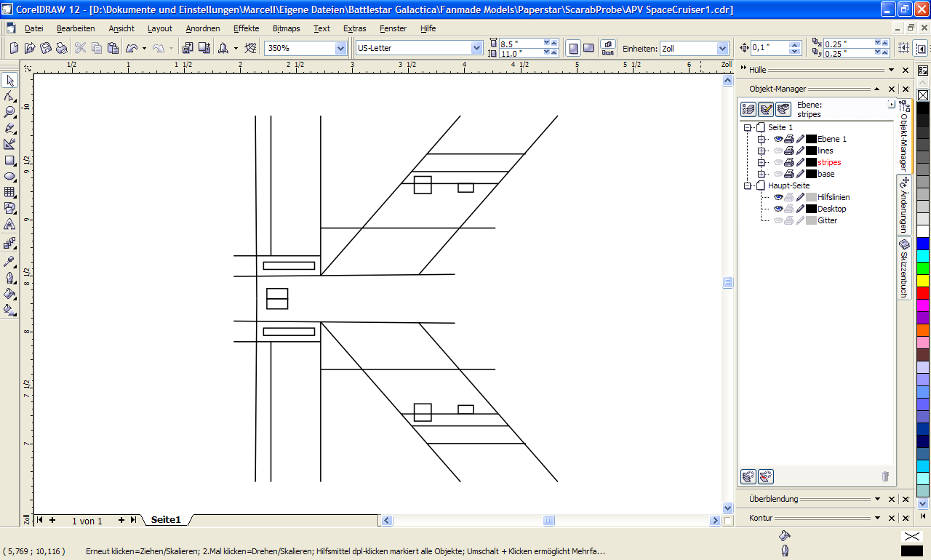This screenshot has height=560, width=931.
Task: Collapse the Haupt-Seite tree node
Action: [x=747, y=185]
